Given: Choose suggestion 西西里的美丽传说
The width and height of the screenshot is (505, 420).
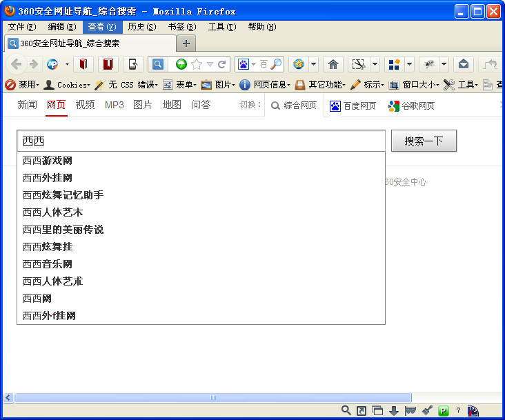Looking at the screenshot, I should pos(201,230).
